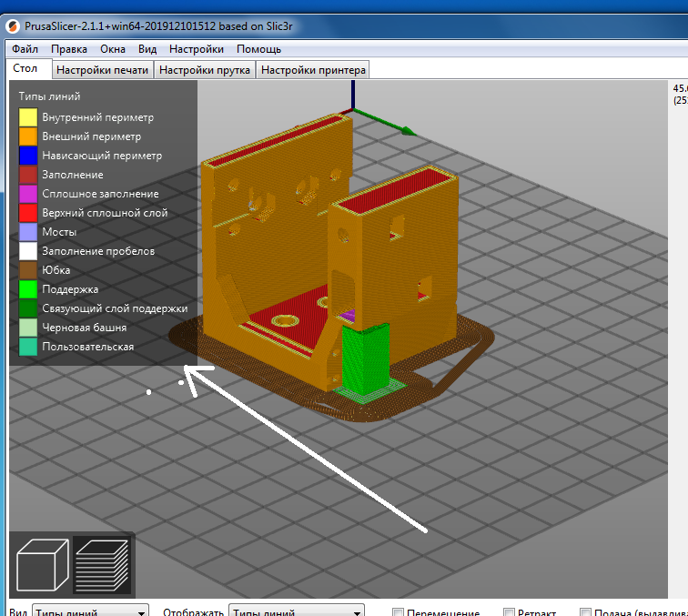Switch to Настройки принтера tab
This screenshot has width=688, height=616.
coord(313,70)
